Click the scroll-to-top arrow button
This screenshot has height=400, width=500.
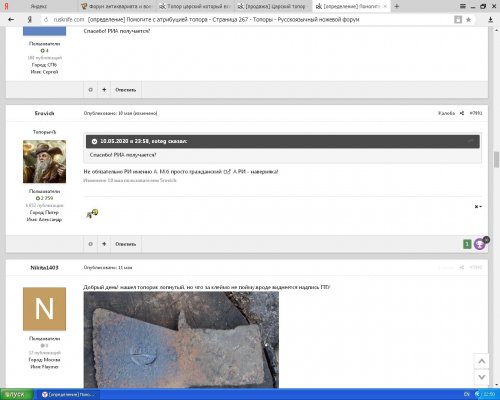click(x=481, y=361)
